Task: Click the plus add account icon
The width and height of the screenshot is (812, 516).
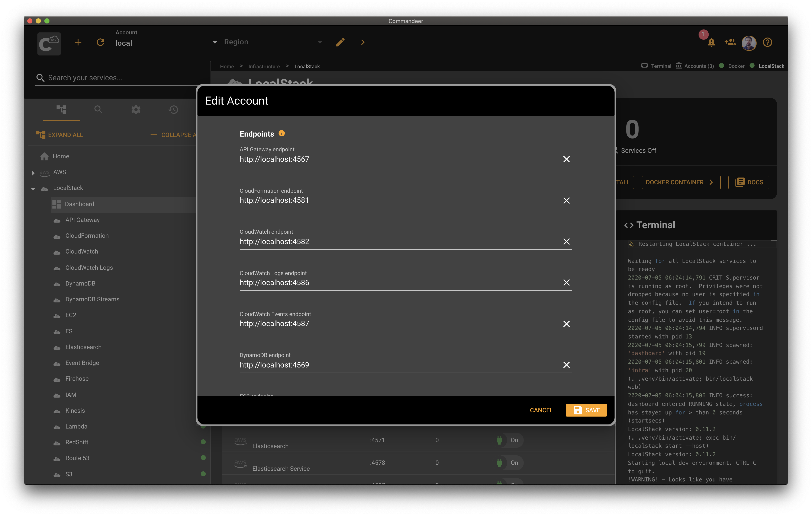Action: [78, 42]
